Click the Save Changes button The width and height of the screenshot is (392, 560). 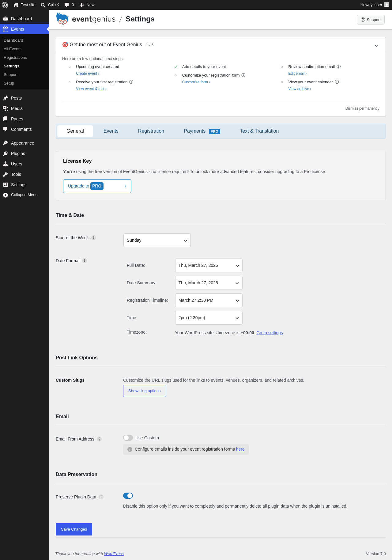pos(74,529)
